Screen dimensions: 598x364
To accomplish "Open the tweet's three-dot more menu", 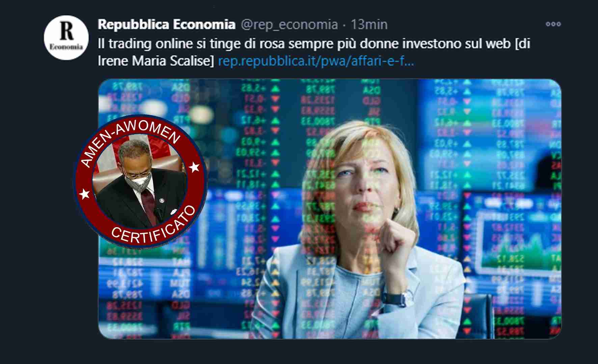I will (553, 24).
